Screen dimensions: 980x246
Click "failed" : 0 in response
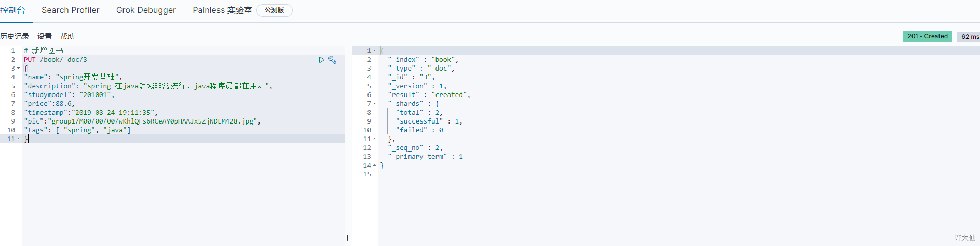coord(419,130)
